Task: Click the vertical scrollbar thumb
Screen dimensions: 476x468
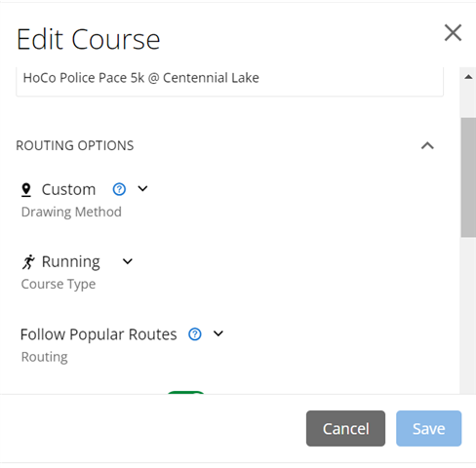Action: pos(468,177)
